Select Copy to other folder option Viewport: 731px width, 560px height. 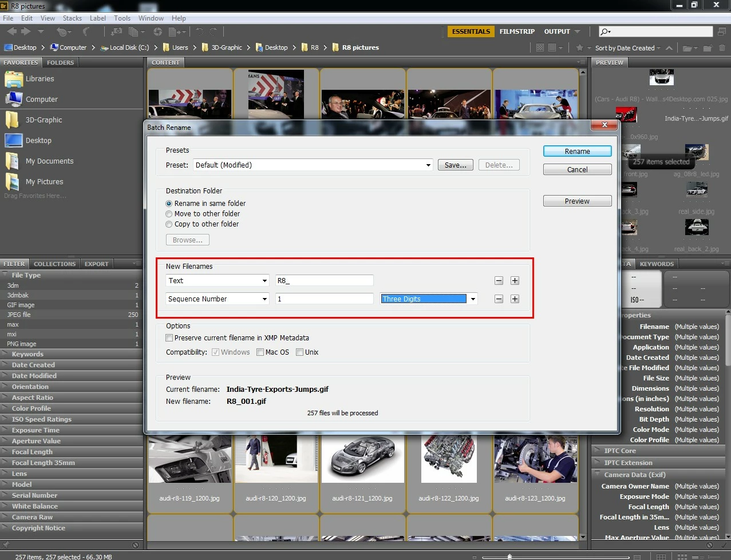coord(169,224)
